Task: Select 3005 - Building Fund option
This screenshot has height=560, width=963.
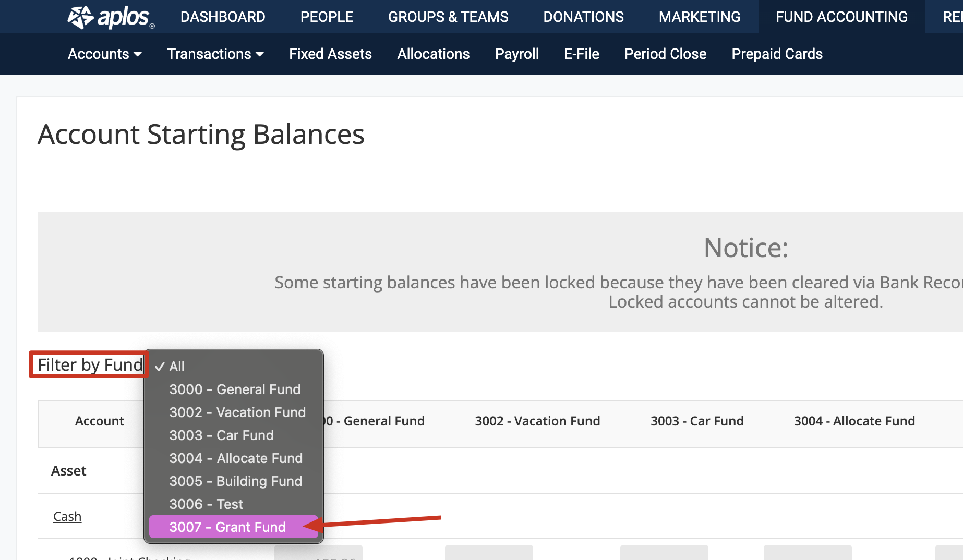Action: click(x=235, y=481)
